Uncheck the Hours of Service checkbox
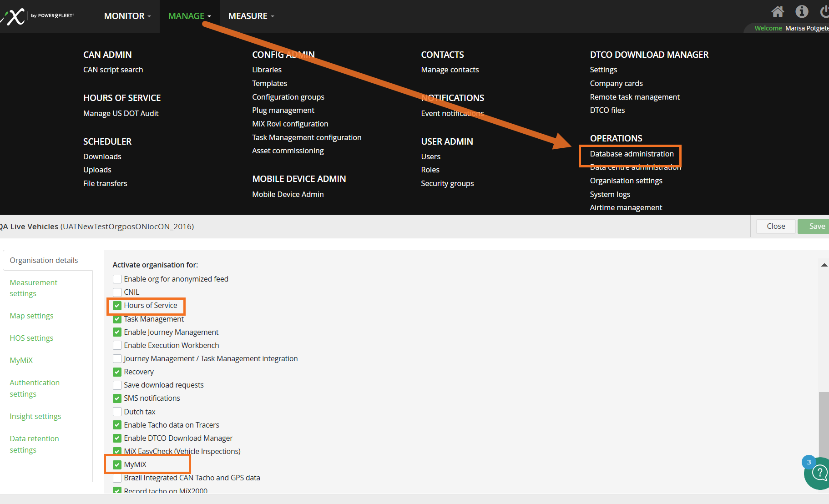Viewport: 829px width, 504px height. coord(117,305)
